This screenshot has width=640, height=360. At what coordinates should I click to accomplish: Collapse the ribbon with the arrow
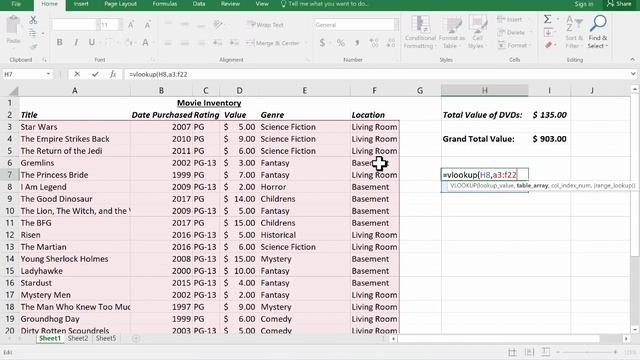pos(632,60)
